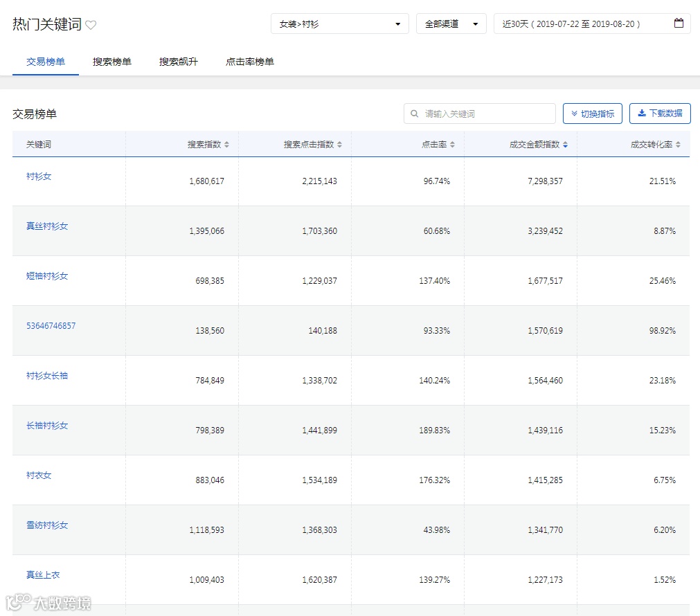The height and width of the screenshot is (616, 700).
Task: Sort by 成交转化率 column arrows
Action: (678, 145)
